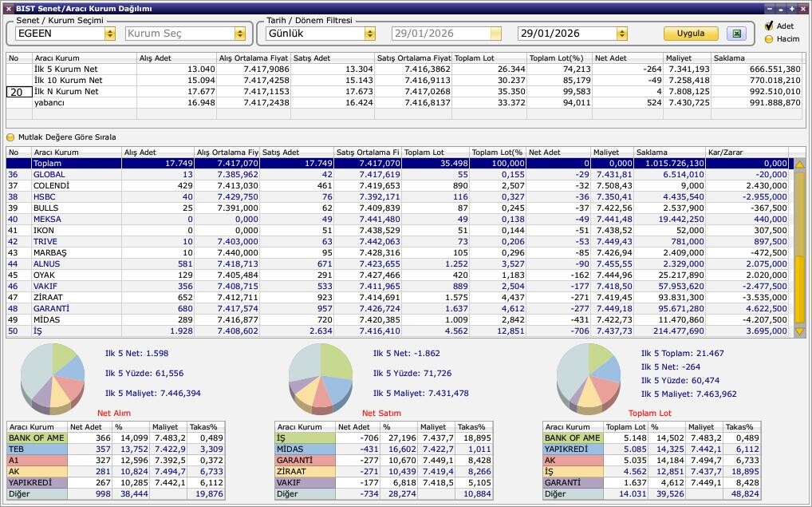Click the Excel export icon

[x=735, y=34]
